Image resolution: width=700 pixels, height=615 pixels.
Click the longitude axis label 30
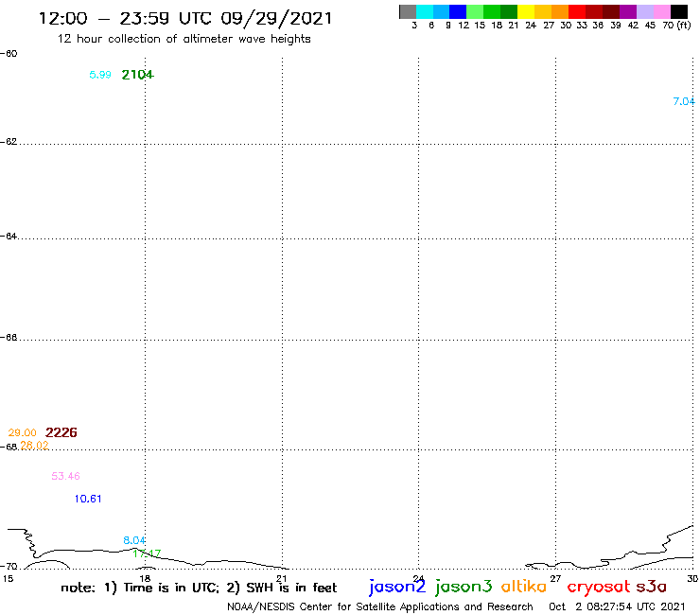coord(692,579)
